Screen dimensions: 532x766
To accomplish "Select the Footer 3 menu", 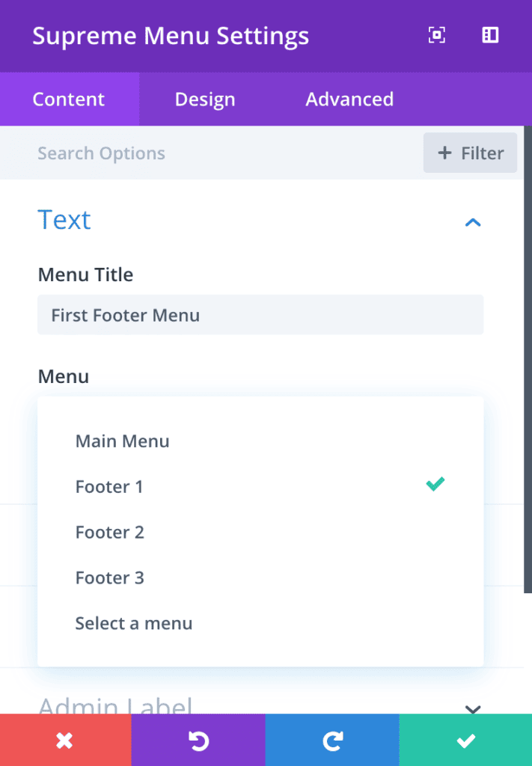I will (110, 577).
